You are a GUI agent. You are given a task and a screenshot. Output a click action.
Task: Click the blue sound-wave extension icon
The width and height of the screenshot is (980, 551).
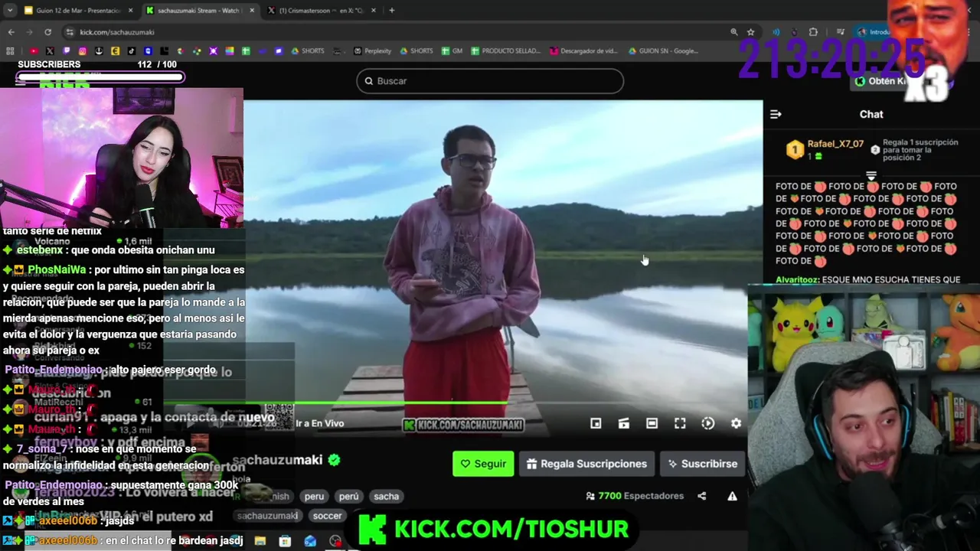pos(776,32)
